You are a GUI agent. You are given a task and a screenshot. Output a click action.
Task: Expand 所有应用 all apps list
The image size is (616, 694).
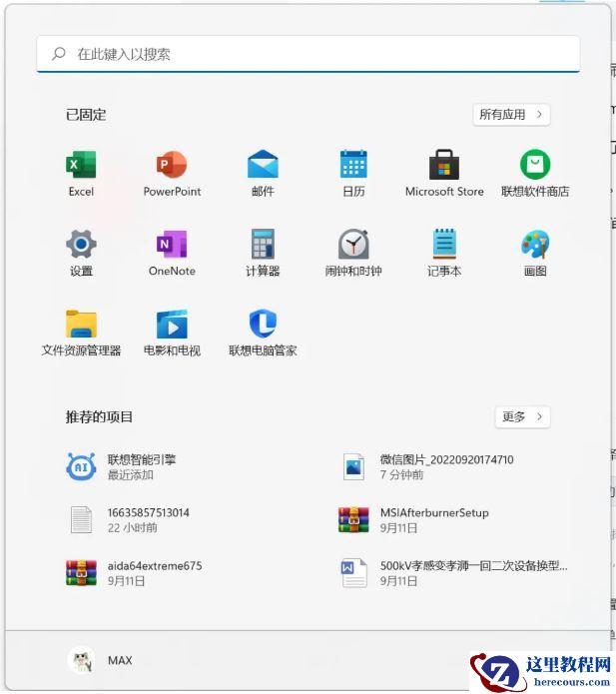pos(511,115)
